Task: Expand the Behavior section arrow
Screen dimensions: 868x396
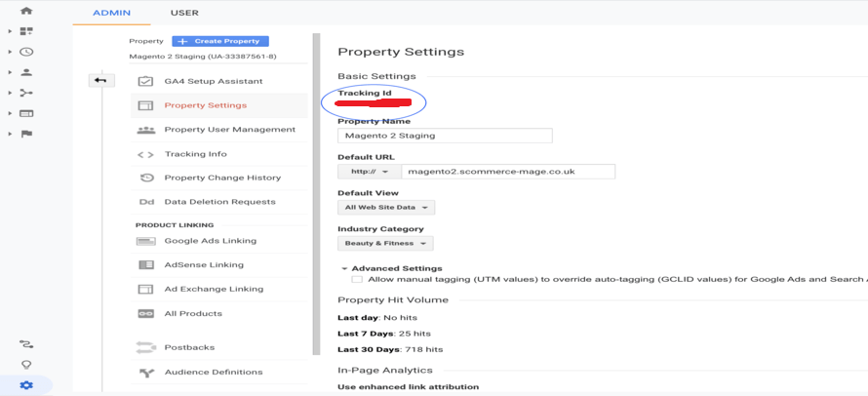Action: (10, 113)
